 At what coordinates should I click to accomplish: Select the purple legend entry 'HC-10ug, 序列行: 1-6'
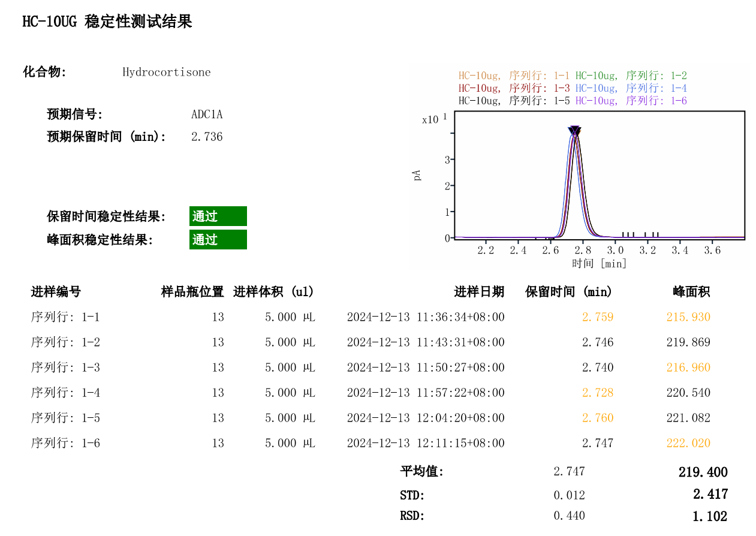631,101
